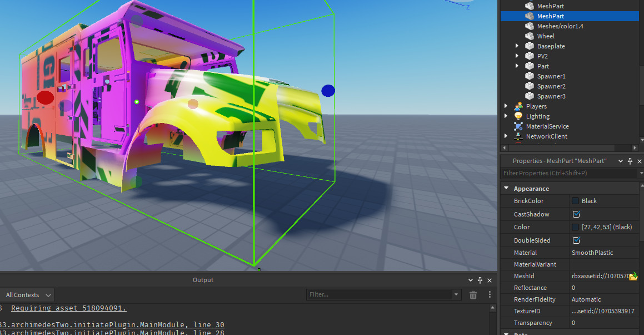Click the Spawner1 cube icon

[530, 76]
